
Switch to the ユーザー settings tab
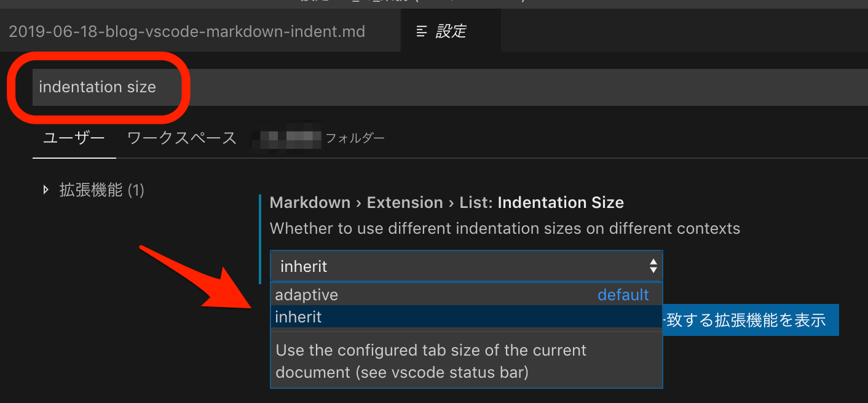click(74, 138)
